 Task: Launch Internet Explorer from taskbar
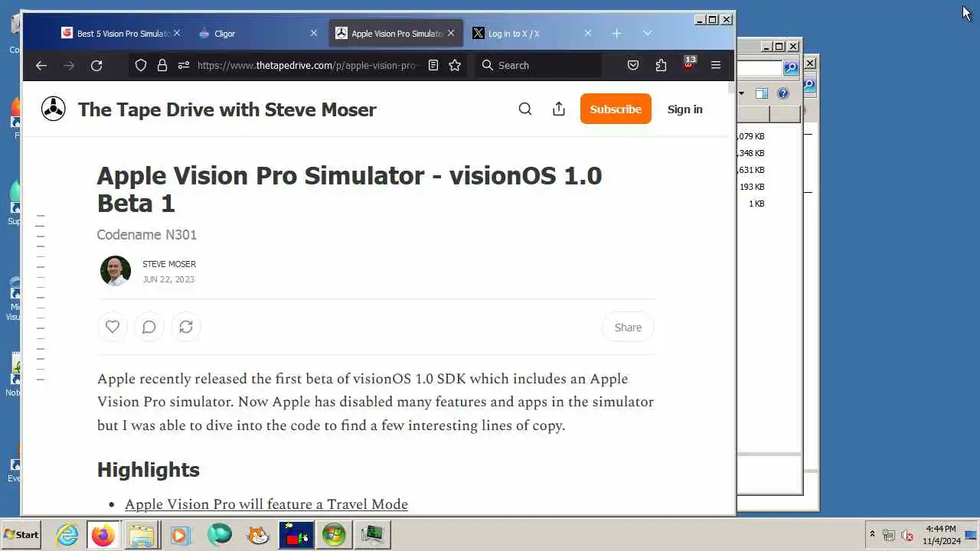(x=67, y=535)
